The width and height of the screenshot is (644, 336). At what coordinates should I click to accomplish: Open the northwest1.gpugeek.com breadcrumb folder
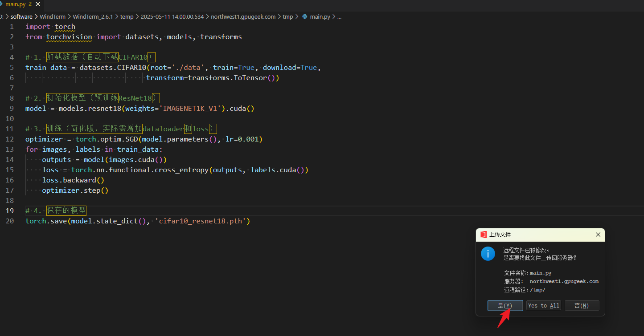point(243,16)
